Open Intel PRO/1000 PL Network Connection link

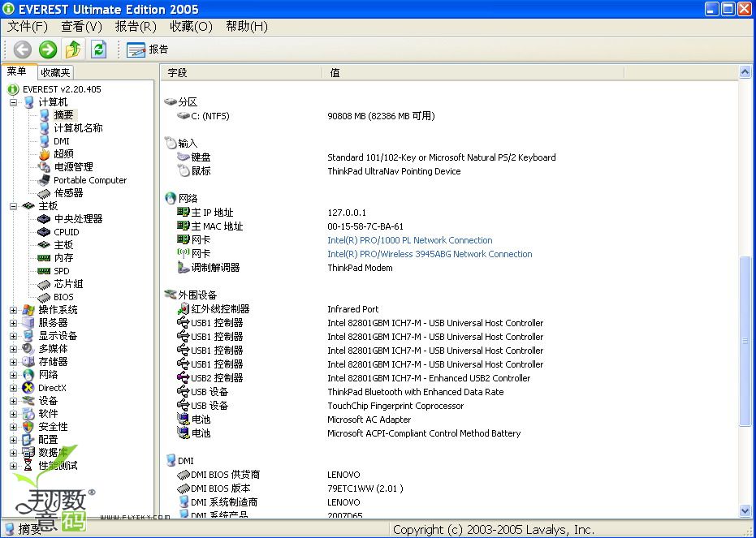tap(410, 240)
